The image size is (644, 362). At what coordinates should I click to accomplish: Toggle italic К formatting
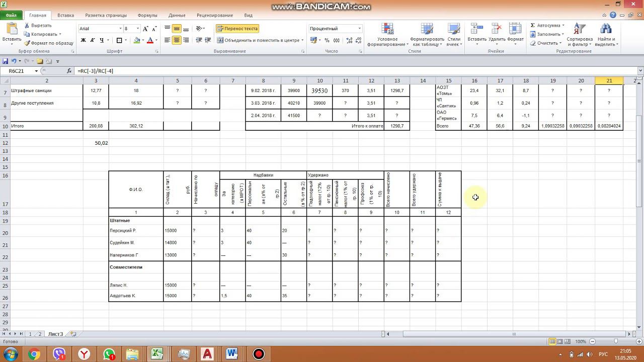pos(93,40)
